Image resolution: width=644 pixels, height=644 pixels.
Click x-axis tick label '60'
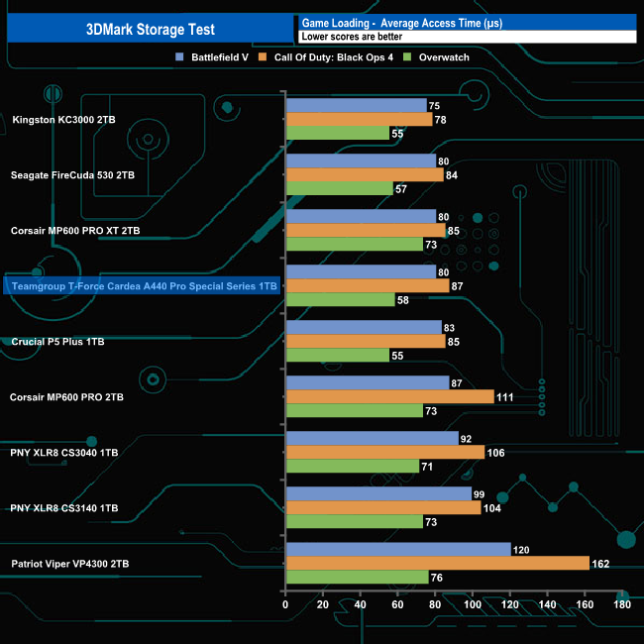pos(397,604)
